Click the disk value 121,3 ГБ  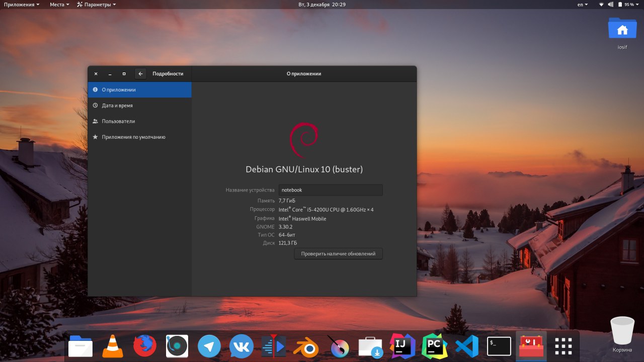pyautogui.click(x=287, y=243)
